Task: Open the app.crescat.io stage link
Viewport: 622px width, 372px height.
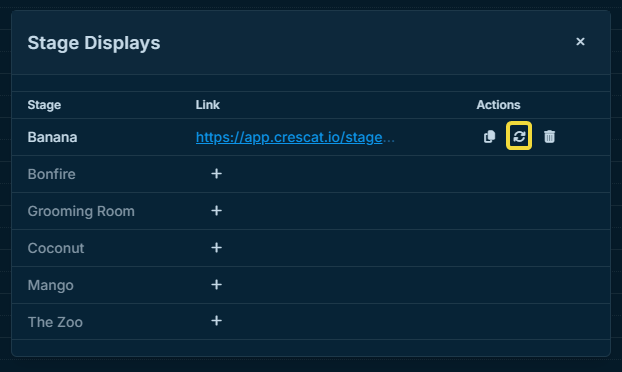Action: [x=295, y=137]
